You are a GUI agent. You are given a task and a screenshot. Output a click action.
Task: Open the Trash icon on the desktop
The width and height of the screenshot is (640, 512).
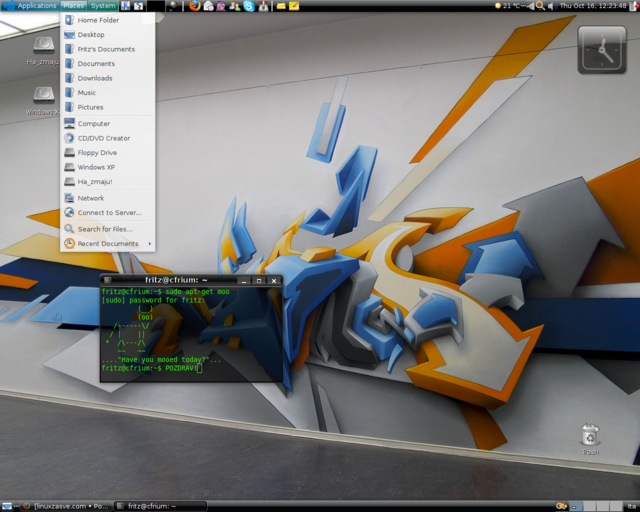(590, 434)
